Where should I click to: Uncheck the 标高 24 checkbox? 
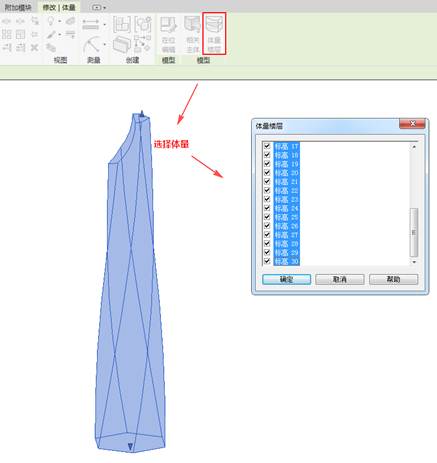point(267,208)
